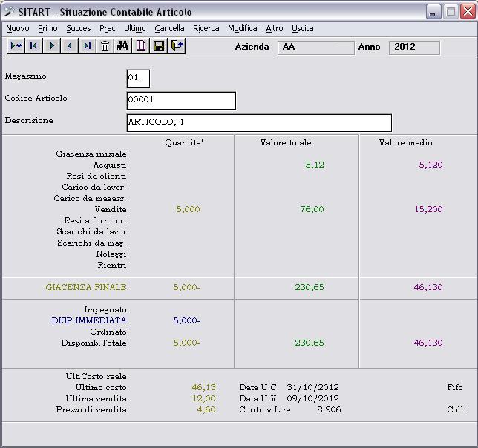Click Vendite valore medio 15,200
Viewport: 478px width, 448px height.
coord(428,209)
